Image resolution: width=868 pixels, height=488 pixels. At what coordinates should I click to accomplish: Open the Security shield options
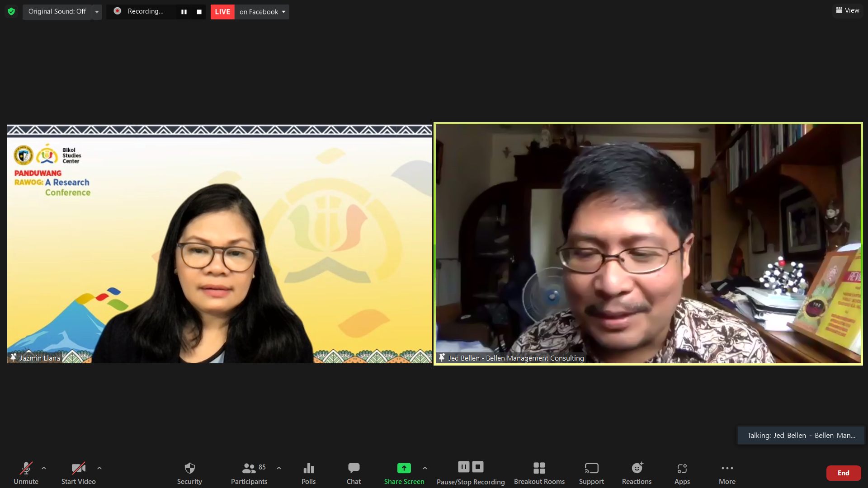coord(189,473)
